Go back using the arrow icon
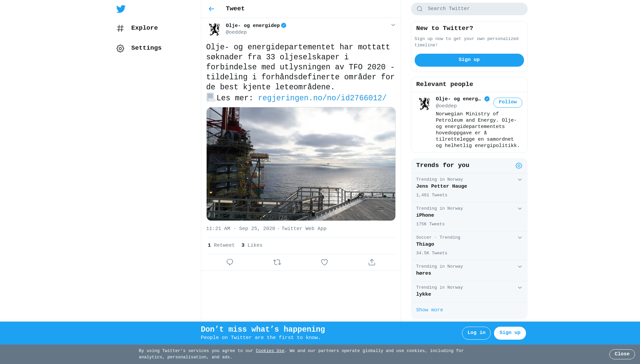 click(x=211, y=9)
